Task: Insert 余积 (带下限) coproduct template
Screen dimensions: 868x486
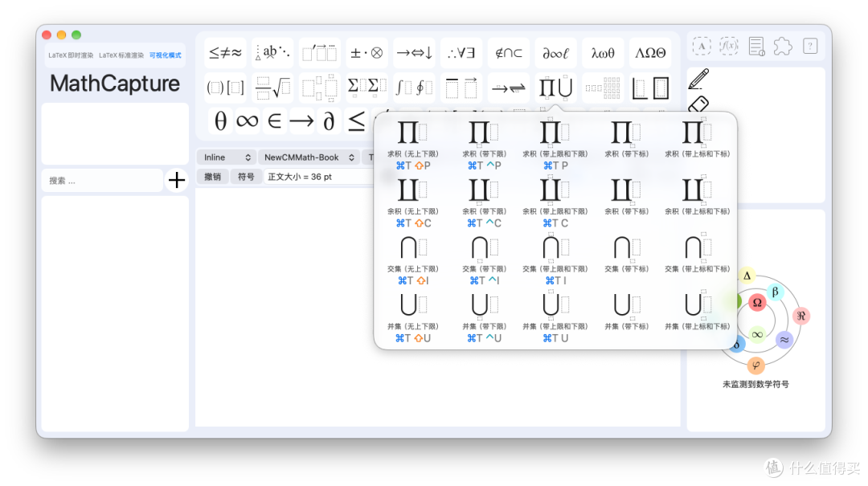Action: (x=485, y=202)
